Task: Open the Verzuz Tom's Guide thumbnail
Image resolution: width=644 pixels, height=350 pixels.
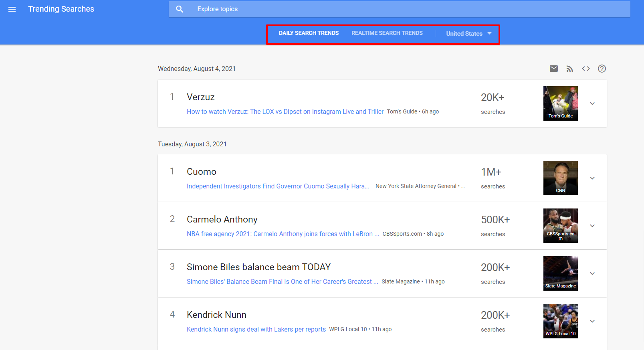Action: tap(561, 103)
